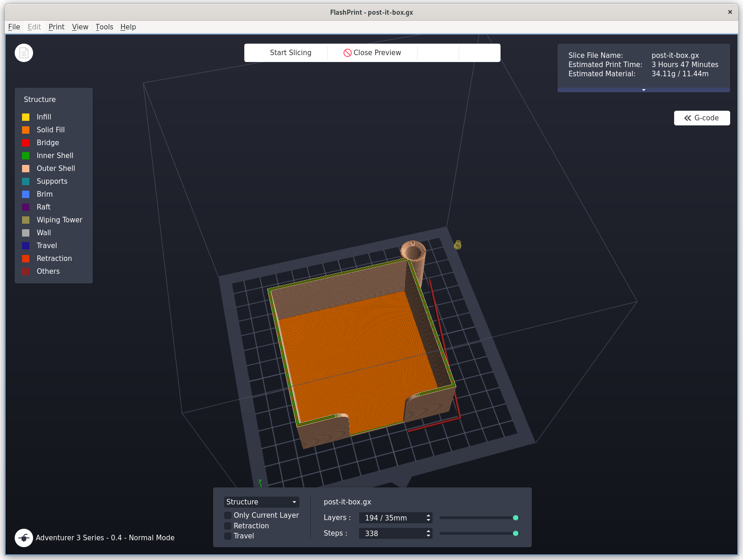Viewport: 743px width, 560px height.
Task: Open the Structure view mode dropdown
Action: [x=261, y=502]
